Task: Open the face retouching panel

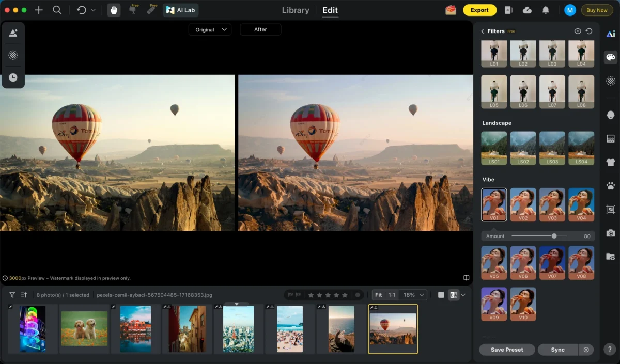Action: coord(610,115)
